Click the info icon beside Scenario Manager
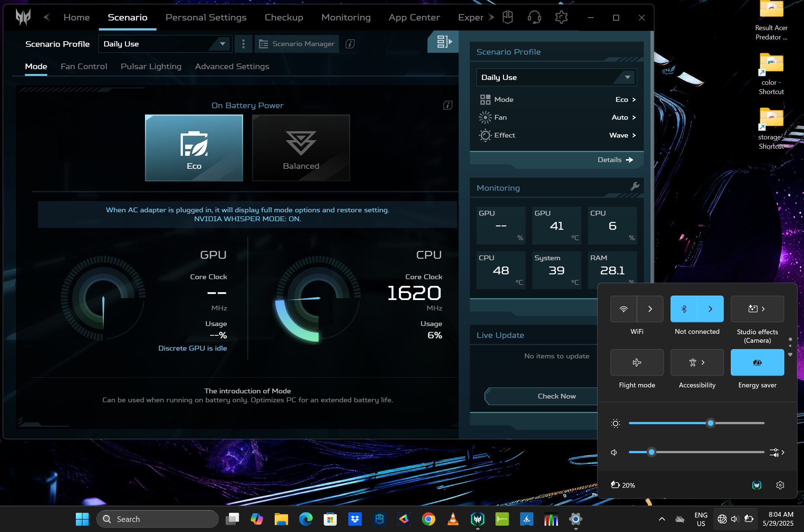This screenshot has width=804, height=532. (x=350, y=44)
